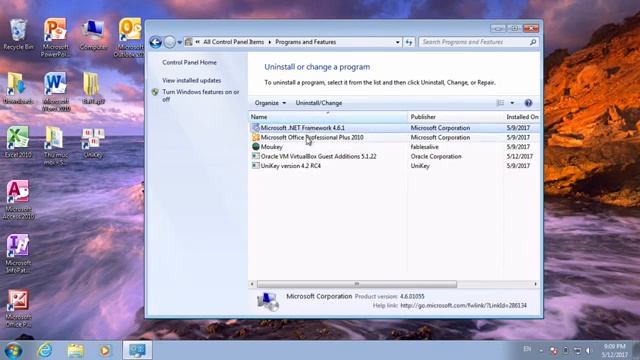Launch Internet Explorer from the taskbar
Image resolution: width=640 pixels, height=360 pixels.
[44, 351]
